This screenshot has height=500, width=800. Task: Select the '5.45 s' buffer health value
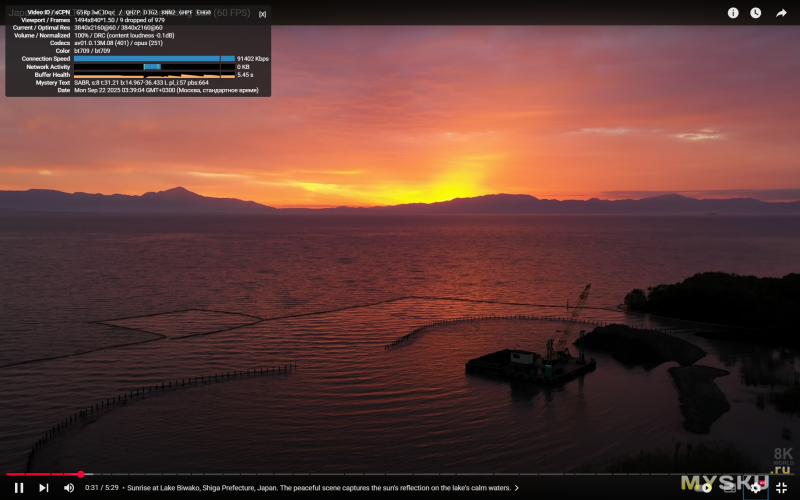click(x=245, y=74)
